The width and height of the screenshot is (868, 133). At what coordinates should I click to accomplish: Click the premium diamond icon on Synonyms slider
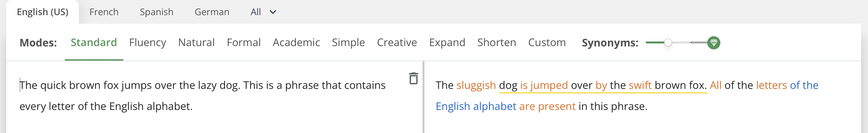713,43
